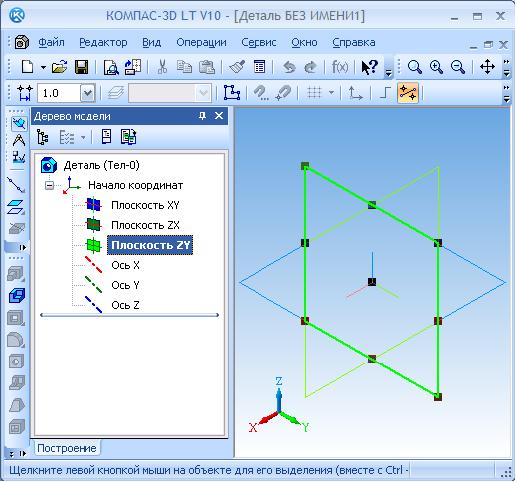Cut selection with scissors icon

[x=162, y=67]
